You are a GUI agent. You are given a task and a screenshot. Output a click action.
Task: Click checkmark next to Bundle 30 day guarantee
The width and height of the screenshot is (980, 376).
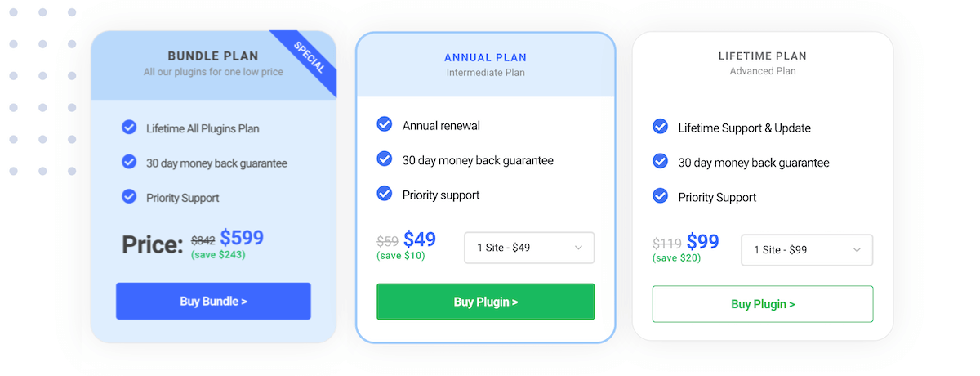coord(129,162)
